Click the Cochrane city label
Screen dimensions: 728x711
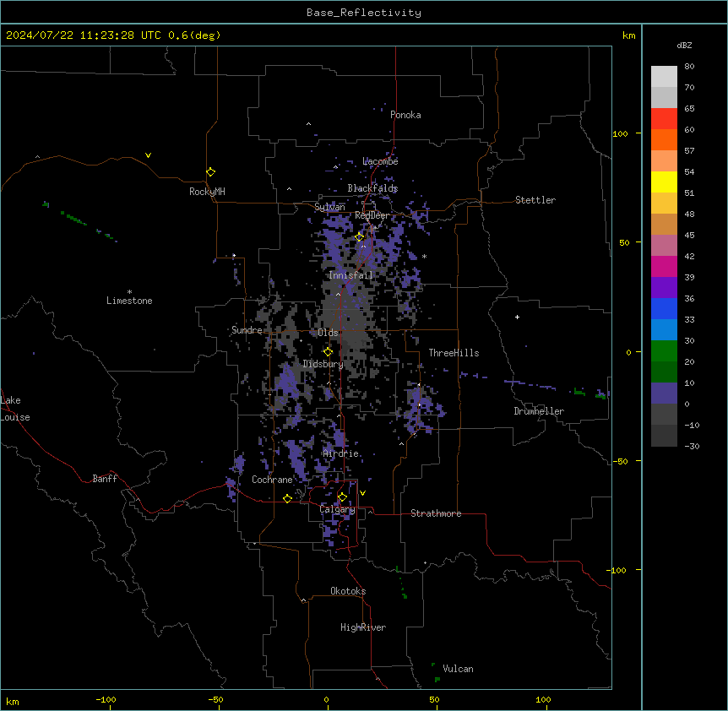tap(272, 480)
